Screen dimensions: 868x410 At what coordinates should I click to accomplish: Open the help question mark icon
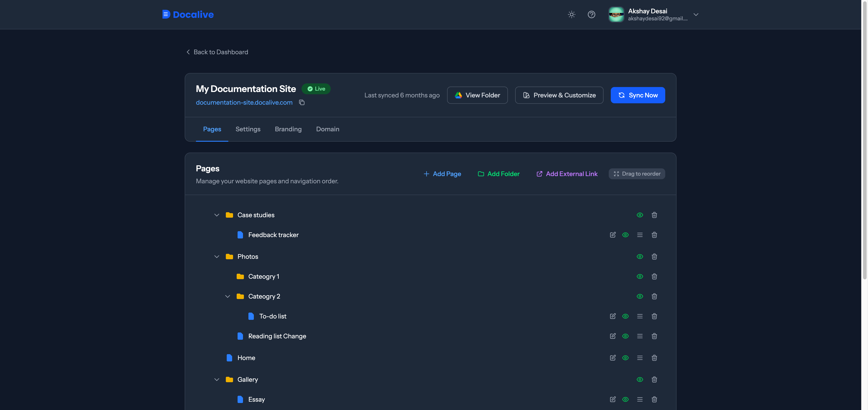(591, 14)
